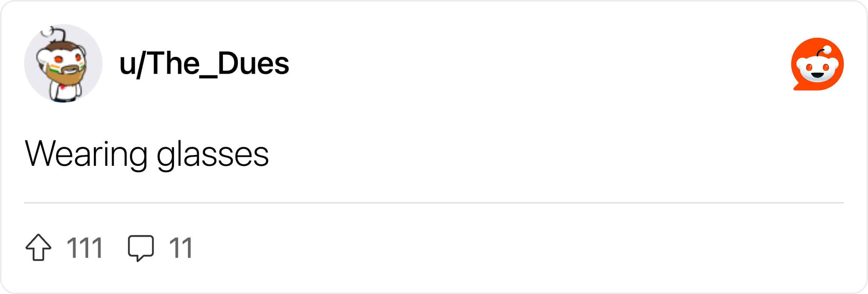Click the comment count 11
This screenshot has height=294, width=868.
pos(181,248)
